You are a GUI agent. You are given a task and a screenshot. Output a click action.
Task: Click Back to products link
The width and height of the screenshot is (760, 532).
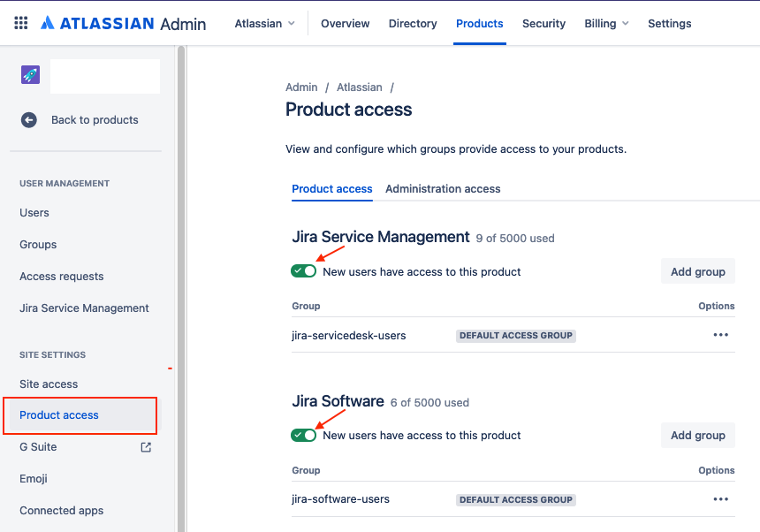click(95, 119)
